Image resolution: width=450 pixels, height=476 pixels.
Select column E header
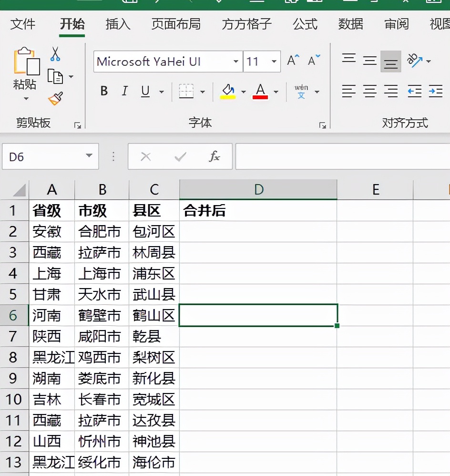tap(375, 189)
